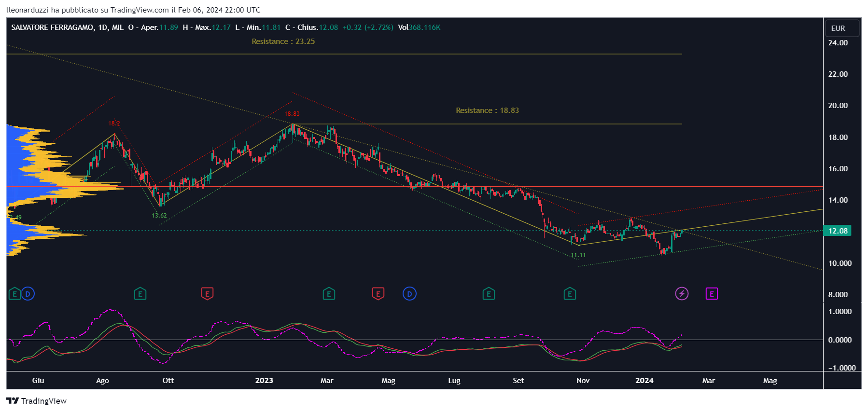Click the -1.0000 indicator scale label
The image size is (868, 412).
[x=842, y=368]
